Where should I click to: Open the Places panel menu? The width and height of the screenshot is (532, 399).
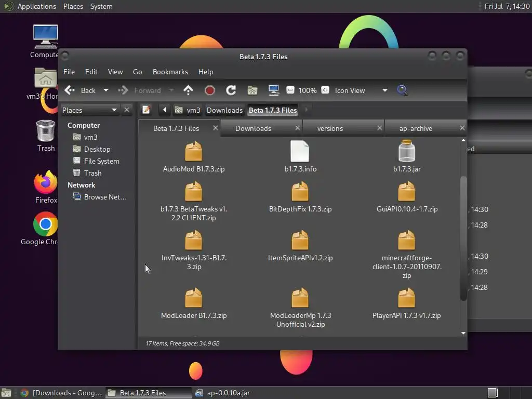pos(73,6)
